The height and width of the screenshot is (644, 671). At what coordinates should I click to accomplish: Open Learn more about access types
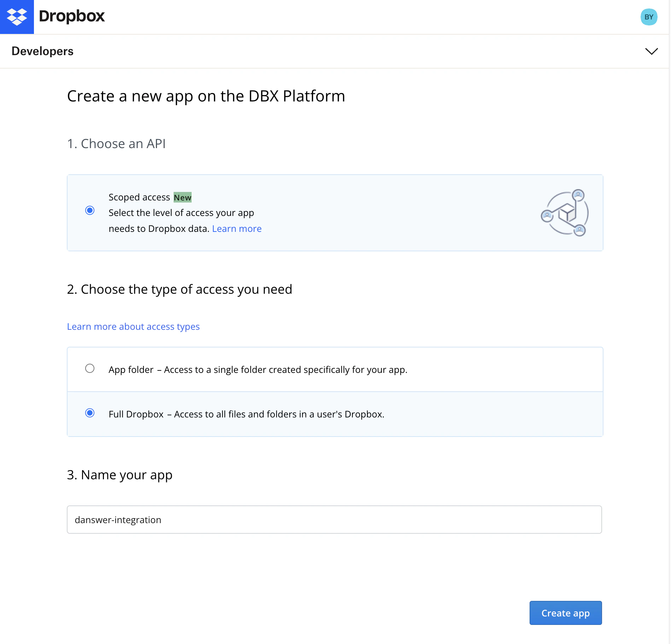coord(133,326)
